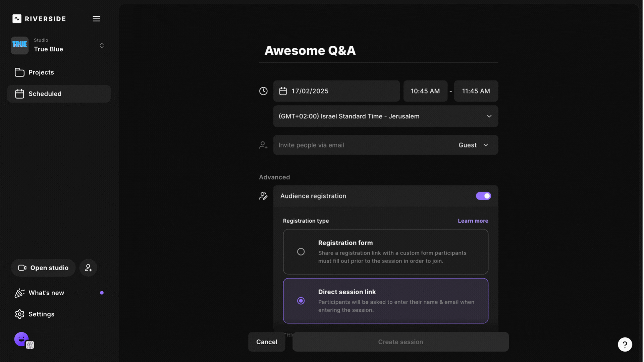Click the Riverside logo icon
Image resolution: width=644 pixels, height=362 pixels.
17,19
